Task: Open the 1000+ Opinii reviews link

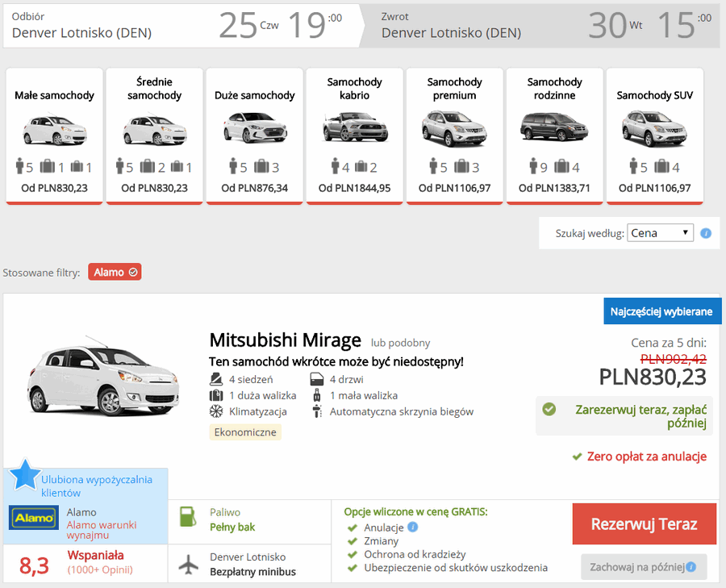Action: [100, 569]
